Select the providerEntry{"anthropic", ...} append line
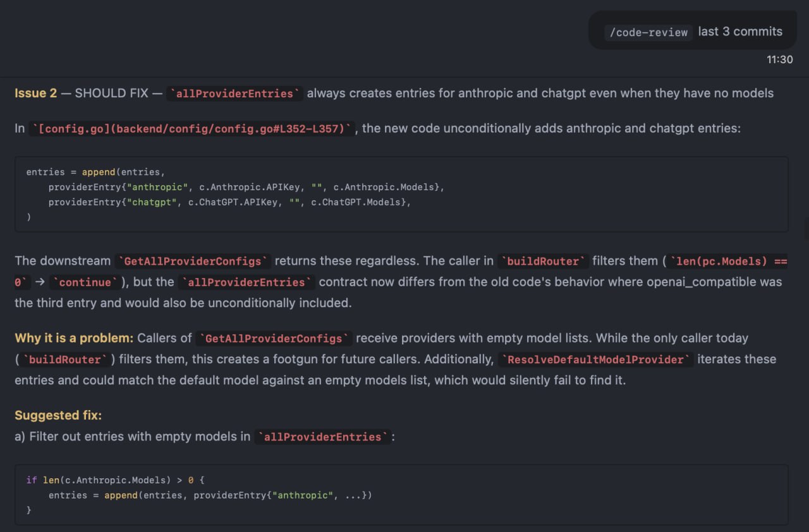This screenshot has width=809, height=532. coord(210,495)
